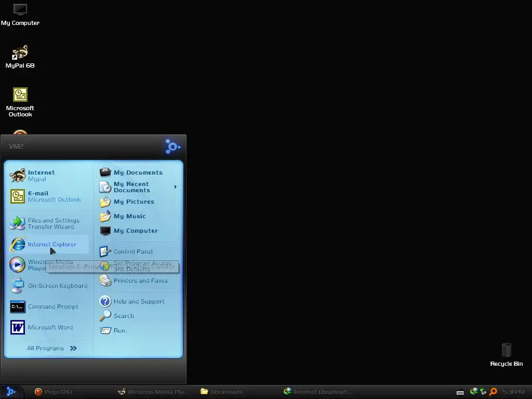Expand My Recent Documents submenu arrow
Viewport: 532px width, 399px height.
tap(176, 187)
